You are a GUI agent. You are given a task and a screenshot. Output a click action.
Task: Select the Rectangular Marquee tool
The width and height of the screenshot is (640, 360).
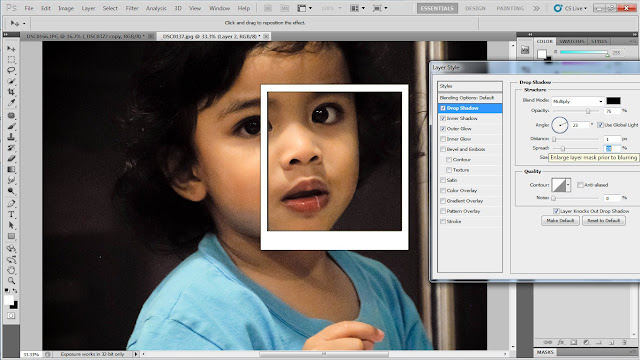11,60
